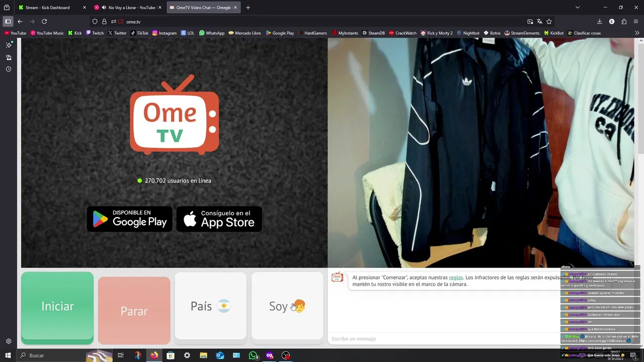Get the app on Google Play
The height and width of the screenshot is (362, 644).
tap(130, 219)
